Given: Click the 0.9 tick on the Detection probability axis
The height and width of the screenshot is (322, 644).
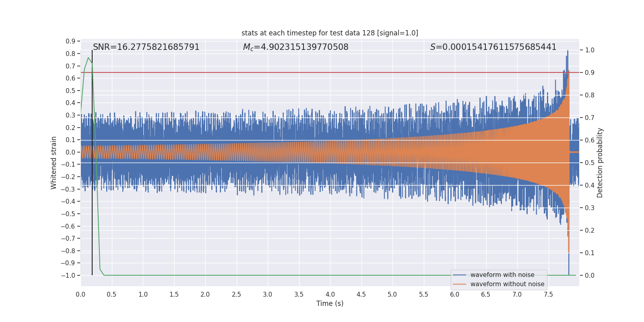Looking at the screenshot, I should 590,73.
